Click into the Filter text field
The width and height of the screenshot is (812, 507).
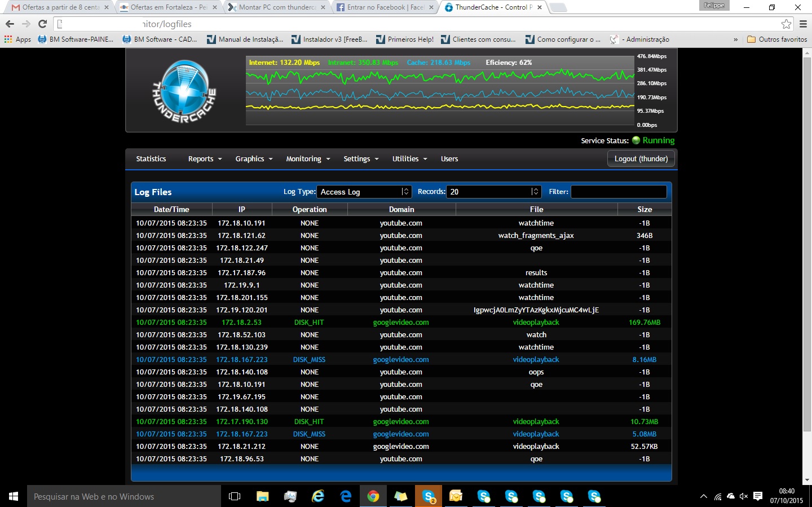(x=619, y=192)
